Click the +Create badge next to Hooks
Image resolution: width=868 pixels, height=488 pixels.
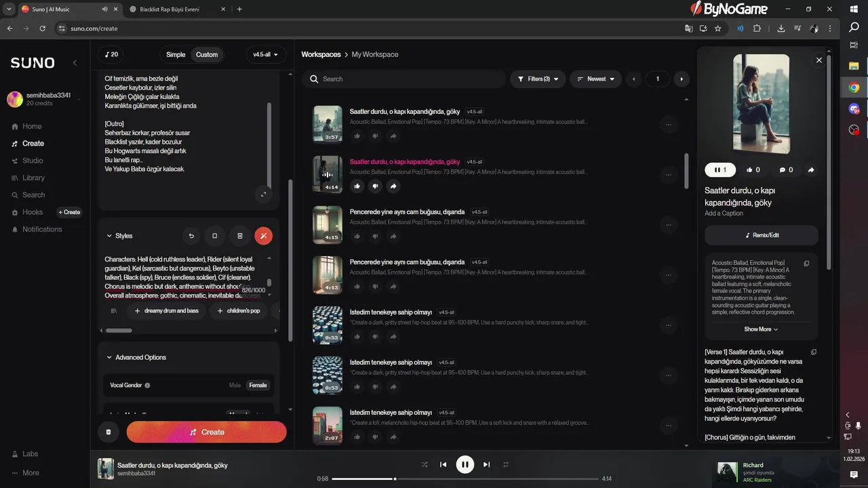pos(69,212)
